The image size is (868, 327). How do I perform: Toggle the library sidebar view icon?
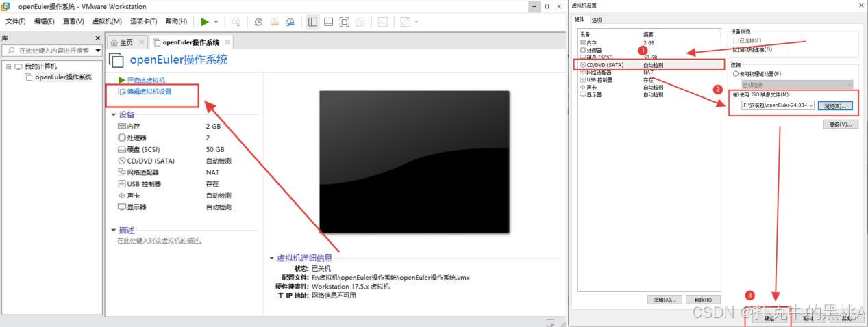click(x=312, y=22)
